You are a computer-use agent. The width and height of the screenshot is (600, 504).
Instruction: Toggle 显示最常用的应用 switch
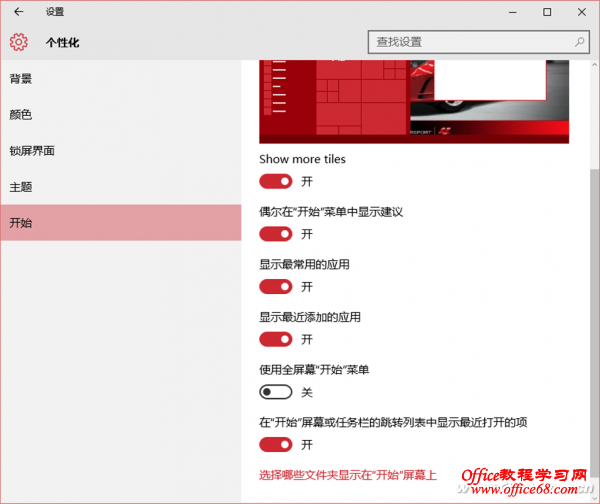tap(276, 287)
